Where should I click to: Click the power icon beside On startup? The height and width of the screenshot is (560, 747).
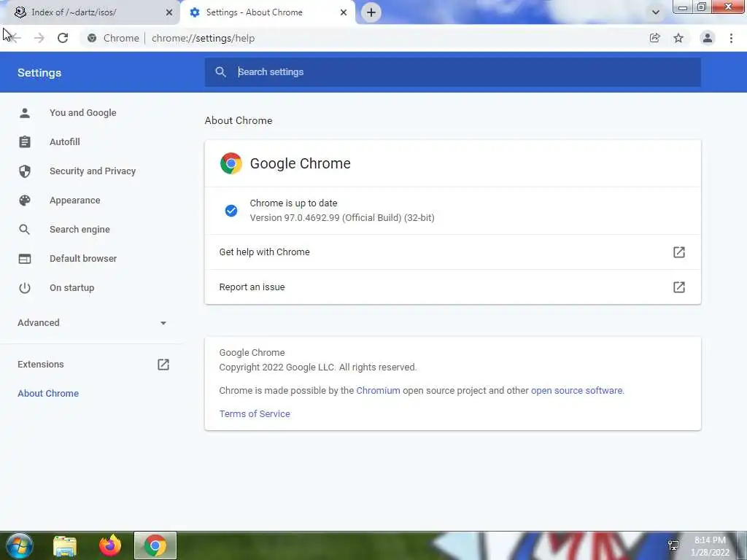point(25,287)
